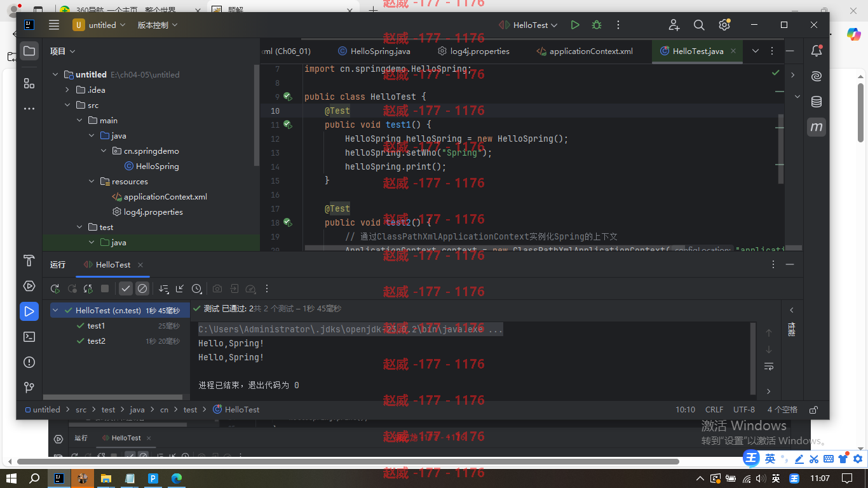Image resolution: width=868 pixels, height=488 pixels.
Task: Open the 版本控制 dropdown
Action: point(158,25)
